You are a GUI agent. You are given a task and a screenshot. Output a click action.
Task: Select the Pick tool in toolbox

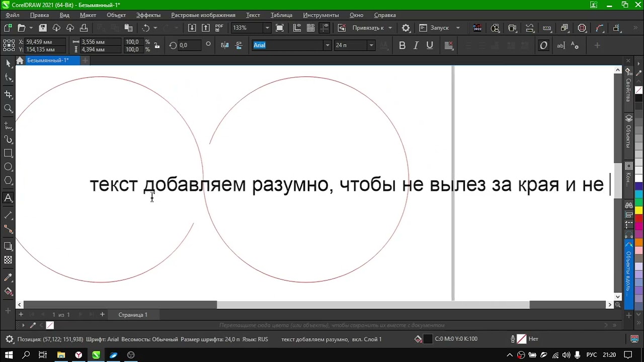click(x=8, y=63)
